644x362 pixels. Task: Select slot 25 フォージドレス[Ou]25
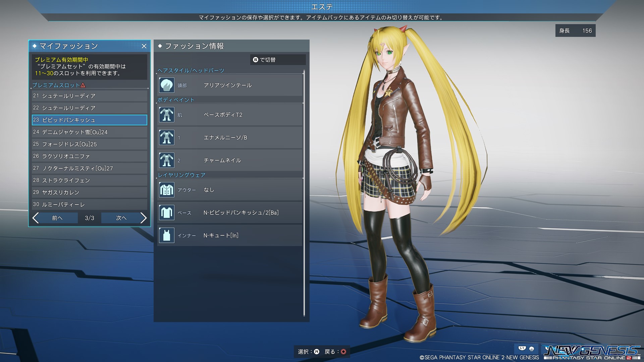(x=90, y=144)
